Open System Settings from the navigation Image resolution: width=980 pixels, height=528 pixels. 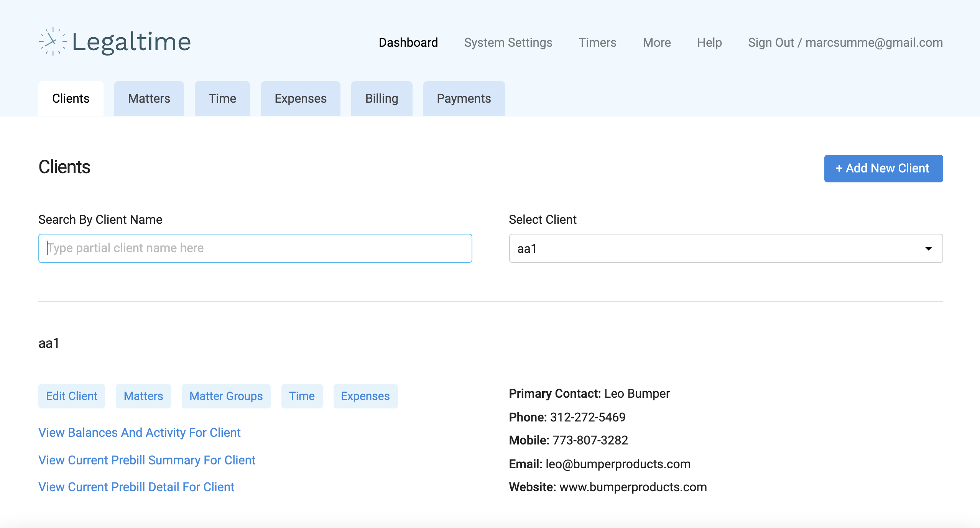pos(508,43)
